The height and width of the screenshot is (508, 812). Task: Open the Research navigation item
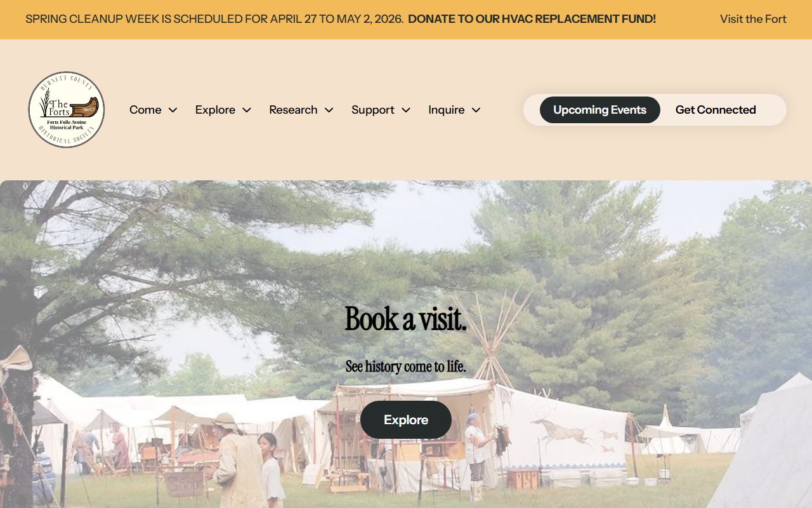click(x=293, y=110)
